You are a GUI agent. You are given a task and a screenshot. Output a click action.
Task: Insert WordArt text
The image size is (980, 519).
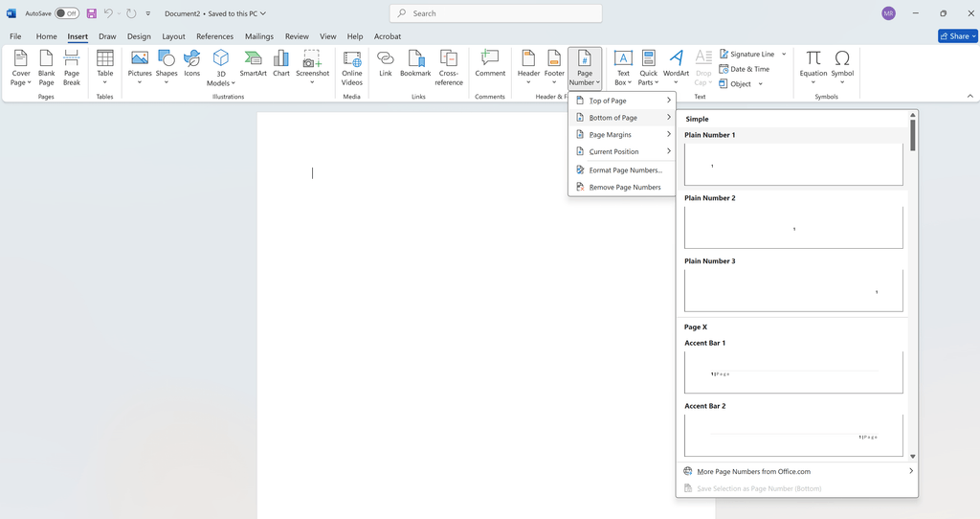point(677,68)
